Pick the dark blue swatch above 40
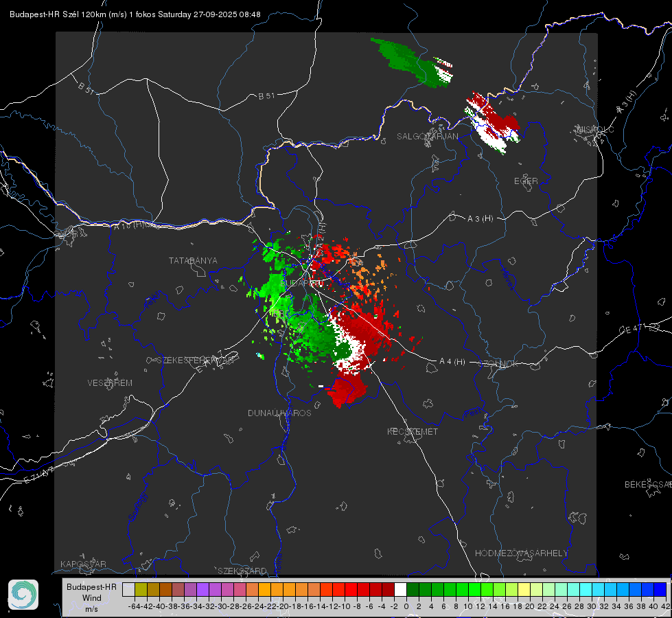The height and width of the screenshot is (618, 672). [660, 589]
